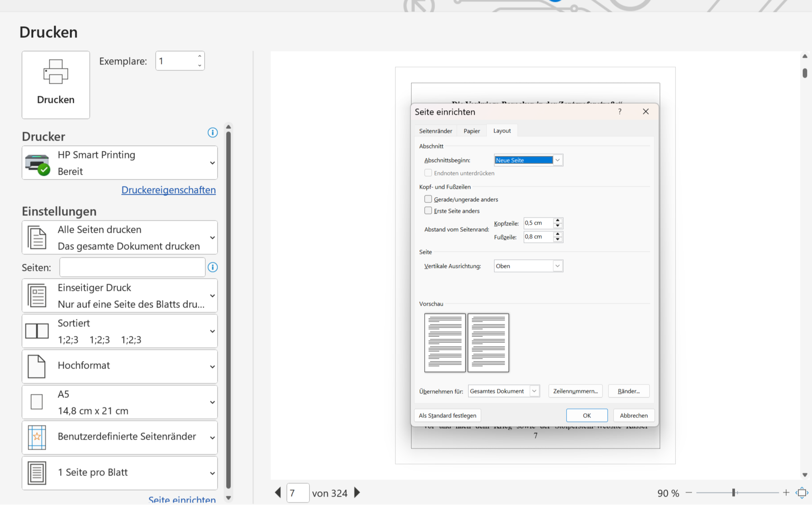The width and height of the screenshot is (812, 505).
Task: Click the Sortiert collate icon
Action: click(x=37, y=331)
